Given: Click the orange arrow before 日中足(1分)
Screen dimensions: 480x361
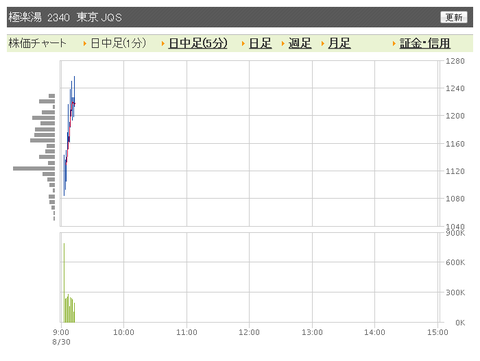Looking at the screenshot, I should [85, 44].
